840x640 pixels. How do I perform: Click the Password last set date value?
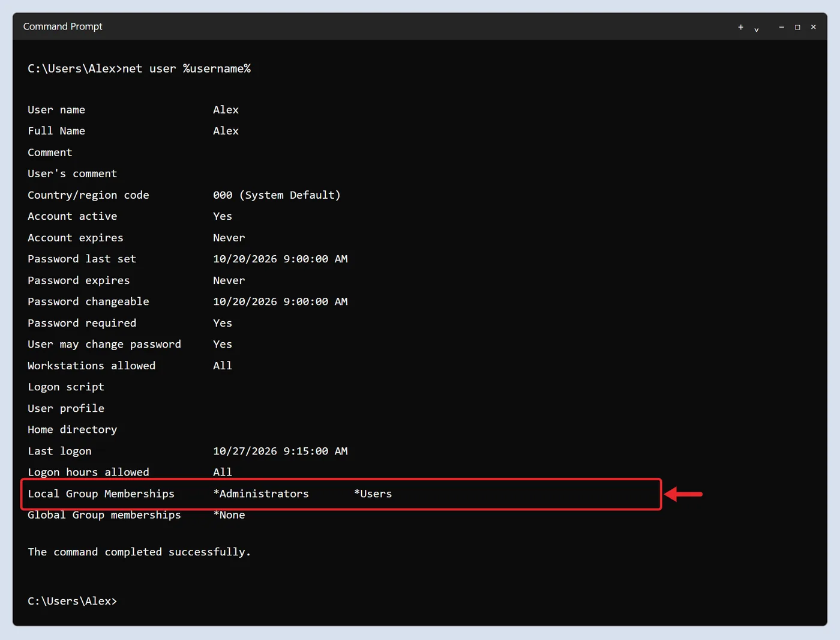[x=280, y=259]
